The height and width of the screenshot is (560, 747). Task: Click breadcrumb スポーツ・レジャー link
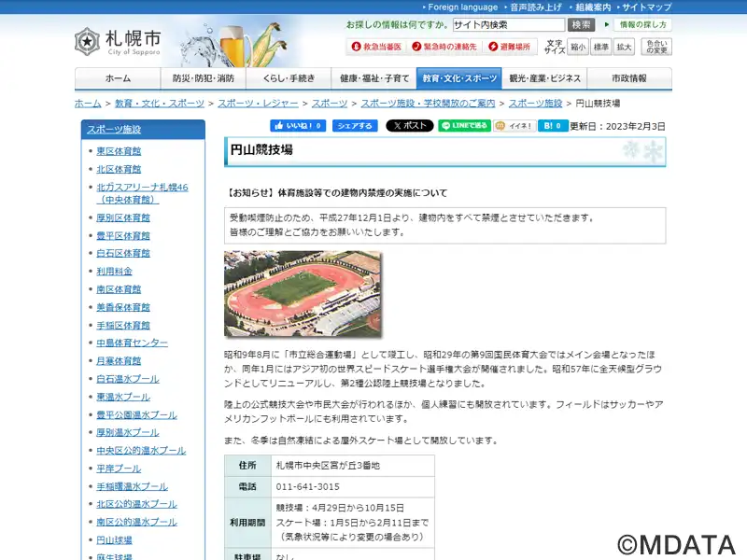click(258, 104)
